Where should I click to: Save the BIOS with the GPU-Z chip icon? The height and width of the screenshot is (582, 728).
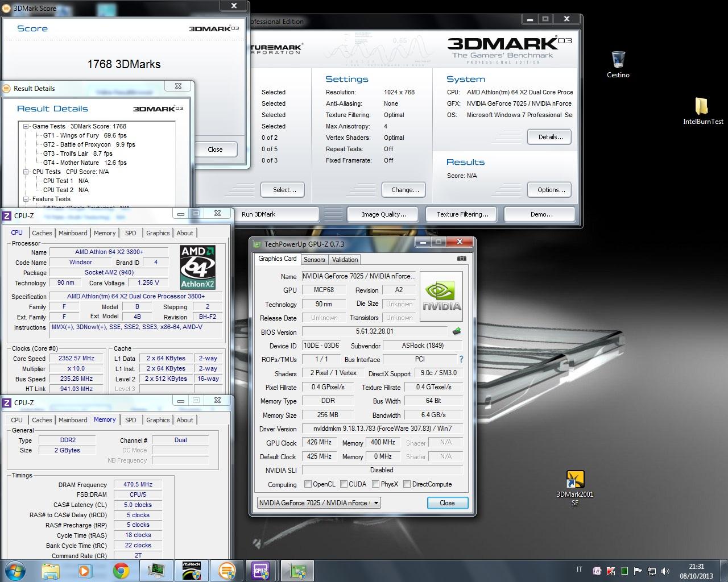[456, 331]
